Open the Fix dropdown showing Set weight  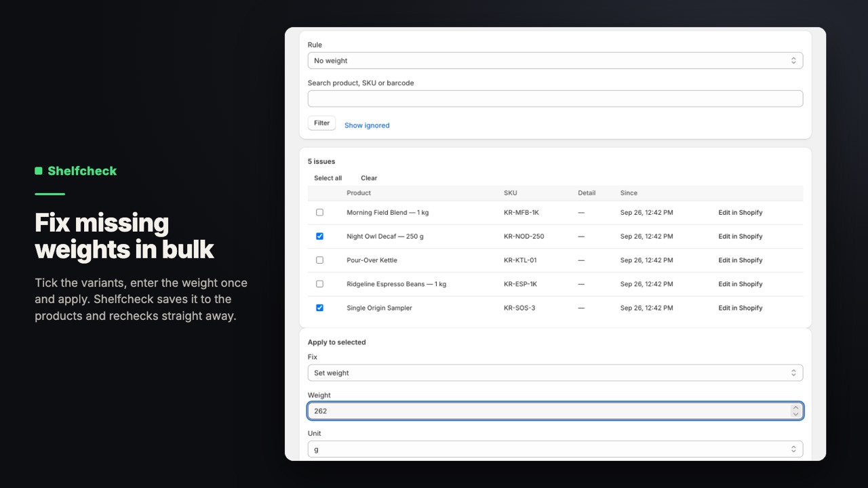pos(555,373)
